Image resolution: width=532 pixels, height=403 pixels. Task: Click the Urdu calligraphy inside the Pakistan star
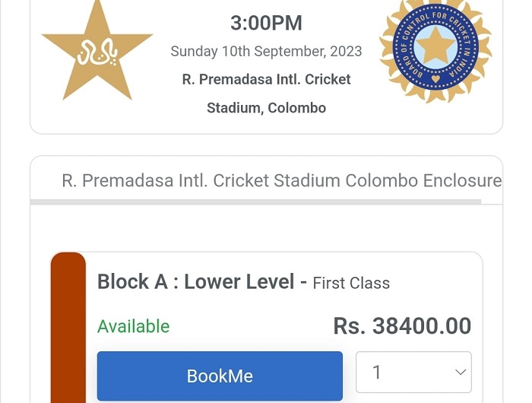97,52
